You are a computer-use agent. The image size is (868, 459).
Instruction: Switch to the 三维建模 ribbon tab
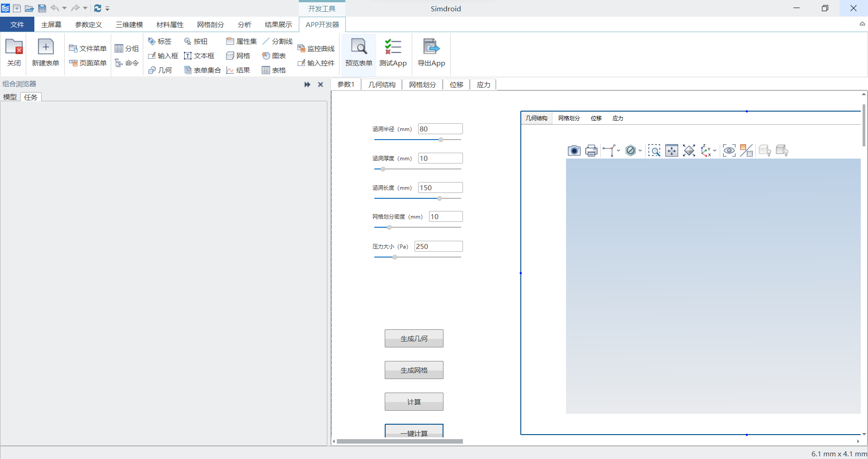tap(129, 24)
